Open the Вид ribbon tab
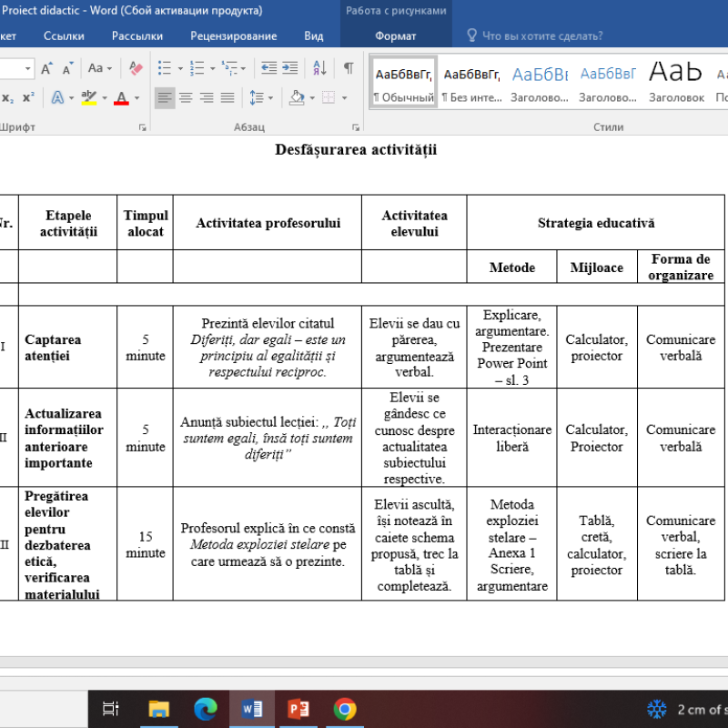 (x=314, y=35)
